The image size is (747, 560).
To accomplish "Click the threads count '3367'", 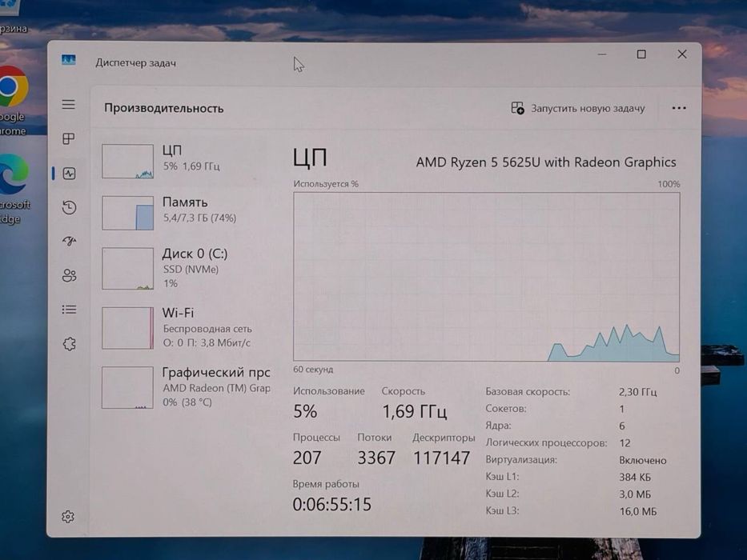I will click(376, 458).
